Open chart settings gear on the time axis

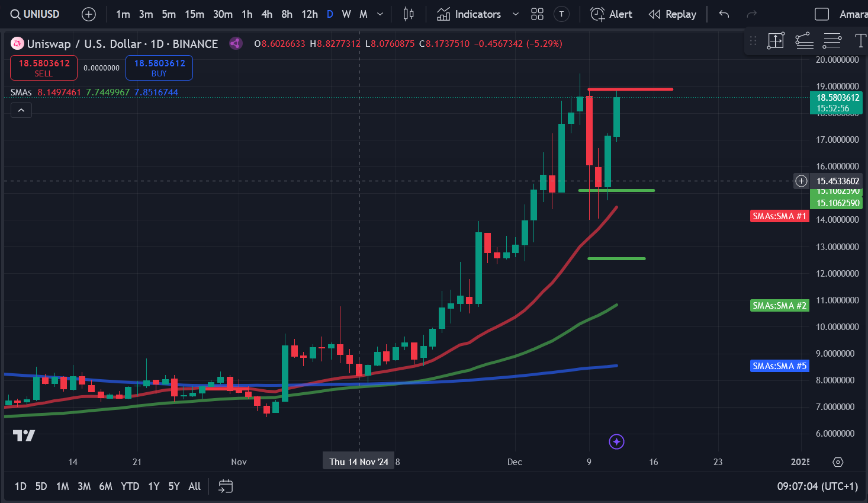838,462
